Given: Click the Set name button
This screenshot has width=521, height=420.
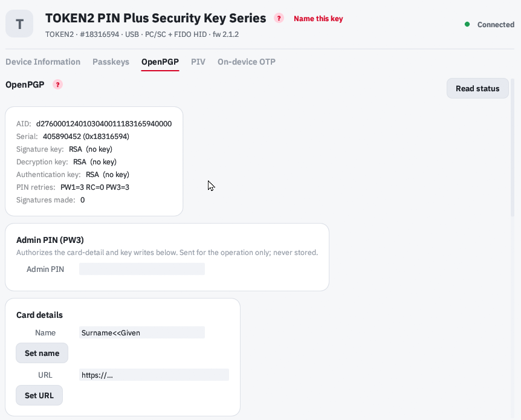Looking at the screenshot, I should [x=42, y=353].
